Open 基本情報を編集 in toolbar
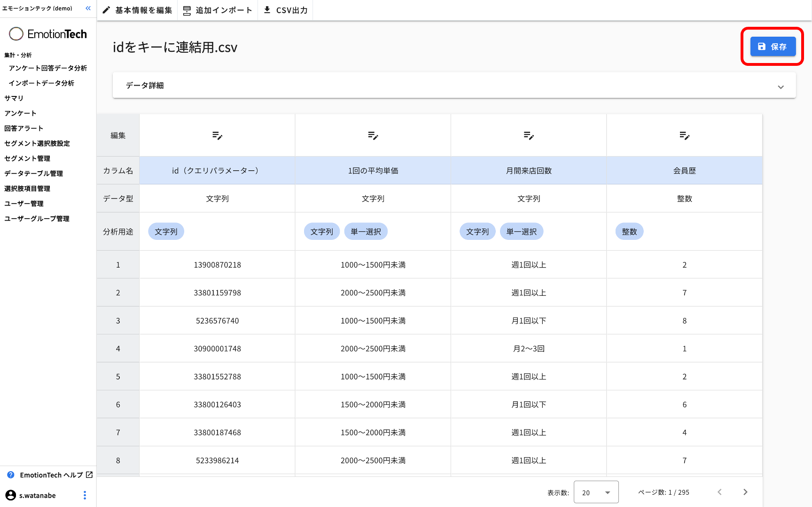Viewport: 812px width, 507px height. pos(138,10)
